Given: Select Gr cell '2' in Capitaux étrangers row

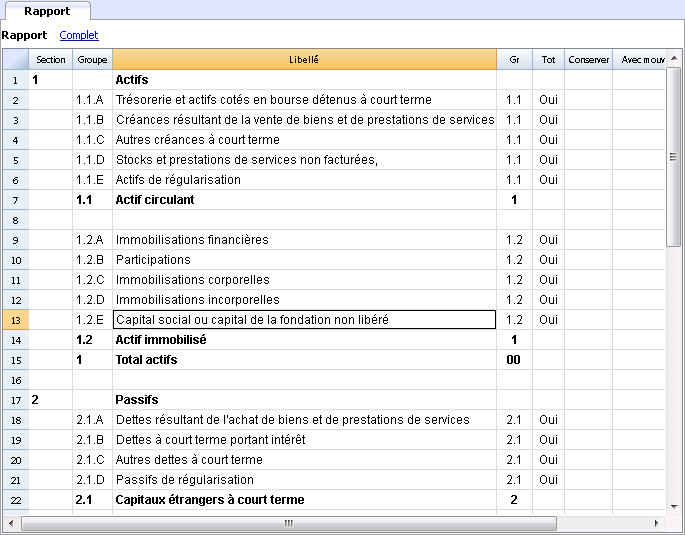Looking at the screenshot, I should (514, 500).
